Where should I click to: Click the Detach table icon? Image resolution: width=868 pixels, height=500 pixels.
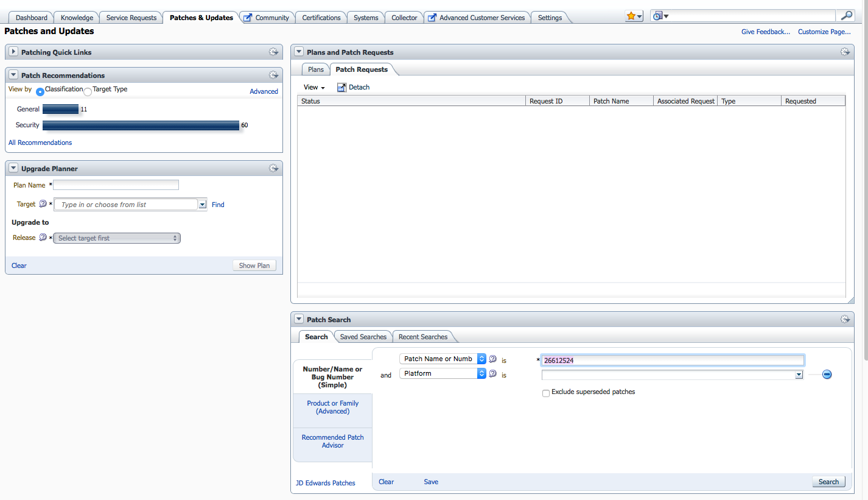coord(341,87)
